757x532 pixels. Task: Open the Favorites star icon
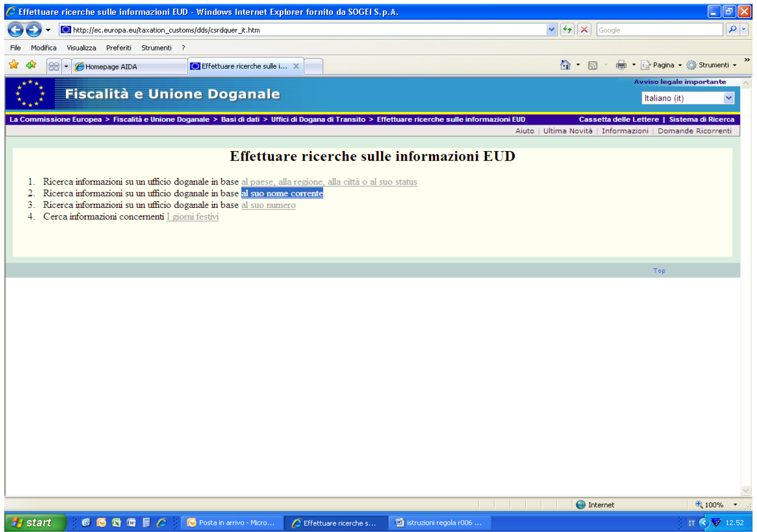pos(14,65)
